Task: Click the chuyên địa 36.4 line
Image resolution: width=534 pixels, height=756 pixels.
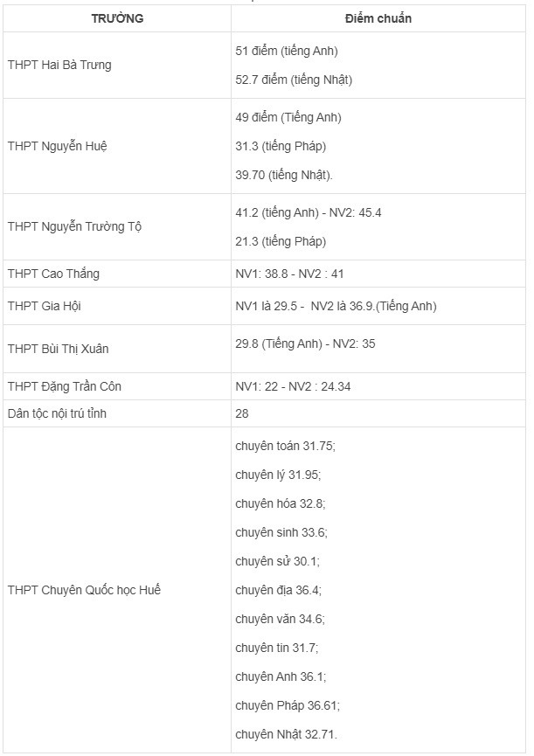Action: (x=279, y=590)
